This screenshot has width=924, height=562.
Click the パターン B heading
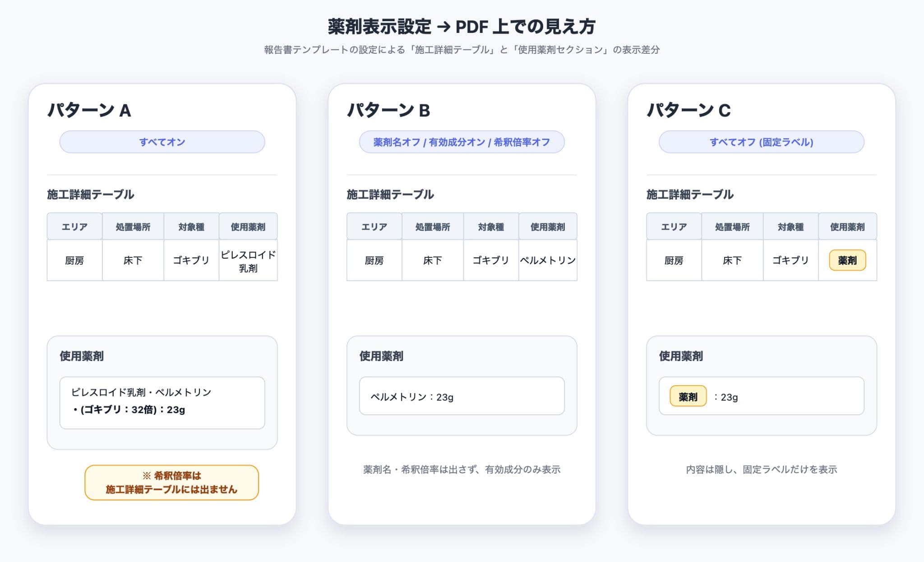(388, 110)
